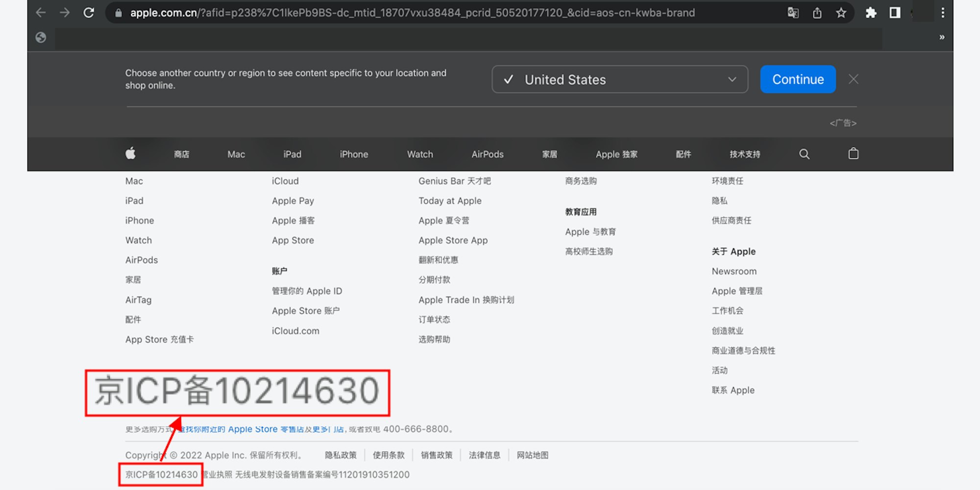Open 技术支持 in the navigation bar
980x490 pixels.
[745, 154]
